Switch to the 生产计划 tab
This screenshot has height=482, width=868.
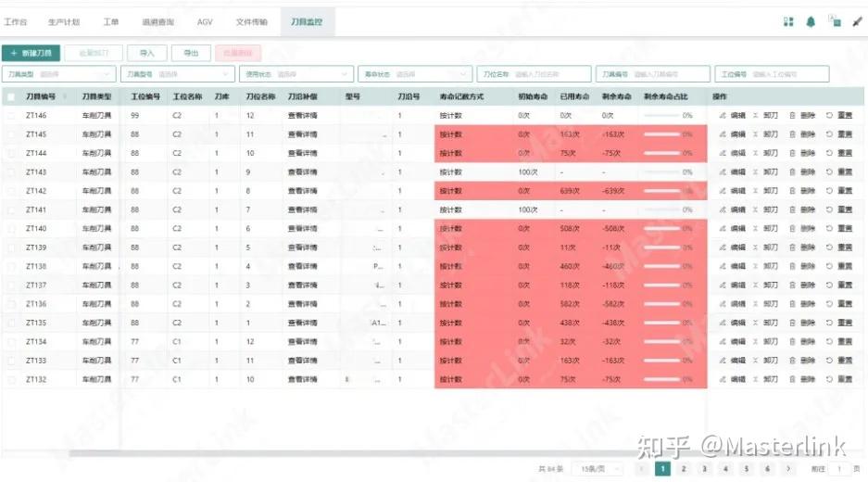tap(64, 22)
